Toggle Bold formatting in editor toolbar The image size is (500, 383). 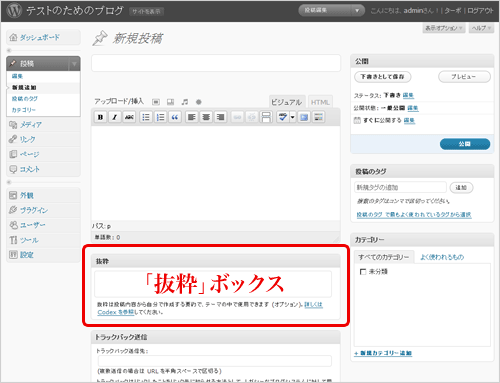tap(100, 117)
